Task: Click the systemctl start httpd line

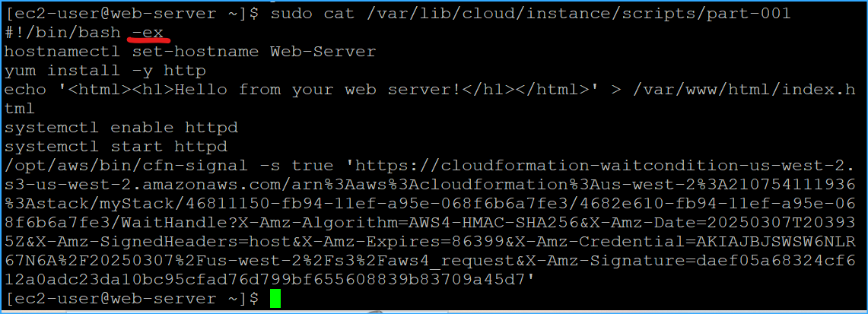Action: pos(115,147)
